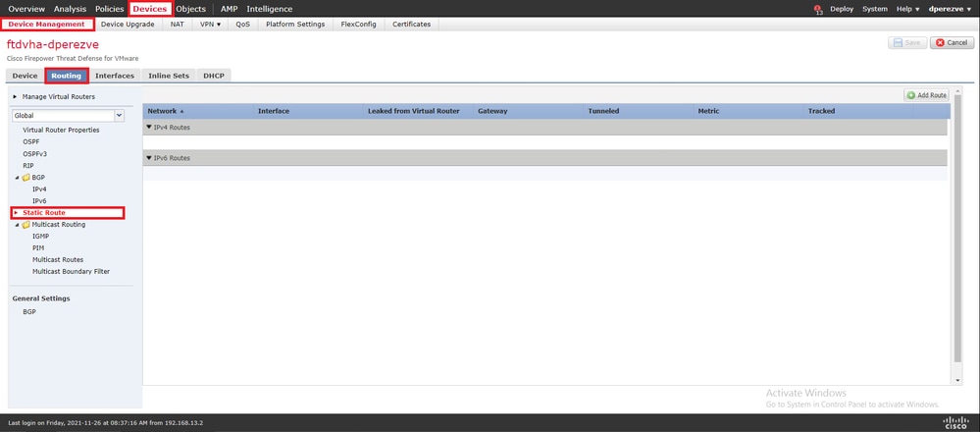
Task: Click the deploy notification alert icon
Action: (818, 10)
